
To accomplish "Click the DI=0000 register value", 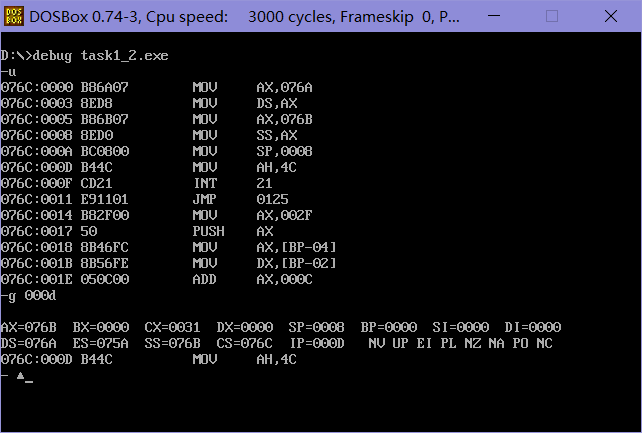I will click(533, 327).
